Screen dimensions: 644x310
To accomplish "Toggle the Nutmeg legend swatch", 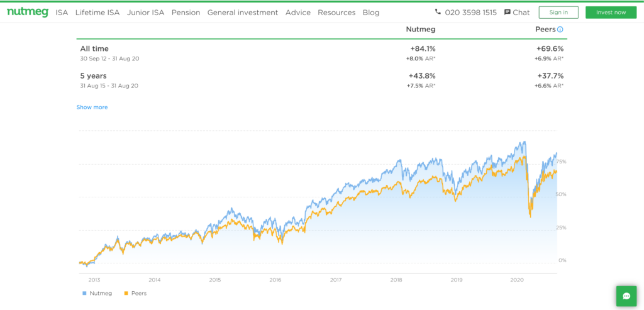I will [x=84, y=293].
